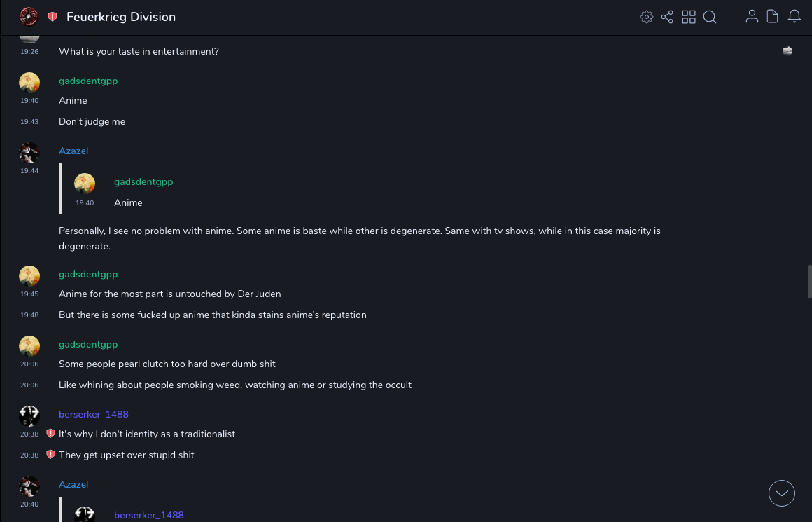Image resolution: width=812 pixels, height=522 pixels.
Task: Click the channel title text in header
Action: [121, 17]
